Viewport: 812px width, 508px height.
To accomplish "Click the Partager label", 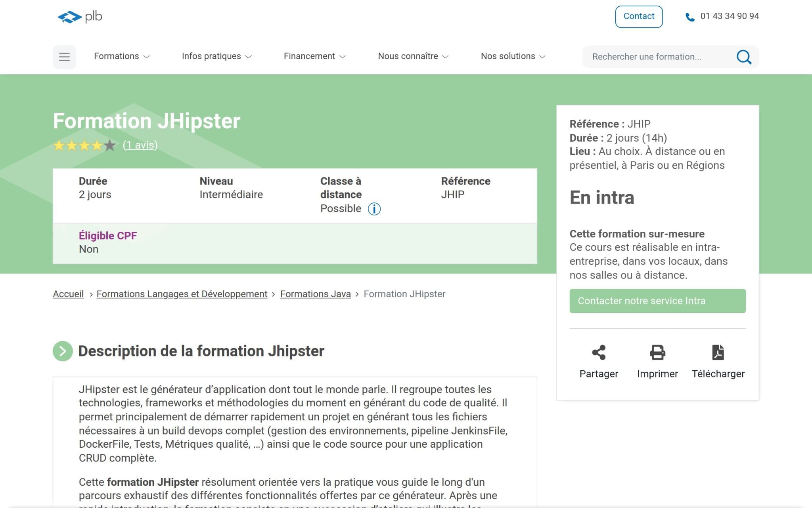I will tap(599, 374).
